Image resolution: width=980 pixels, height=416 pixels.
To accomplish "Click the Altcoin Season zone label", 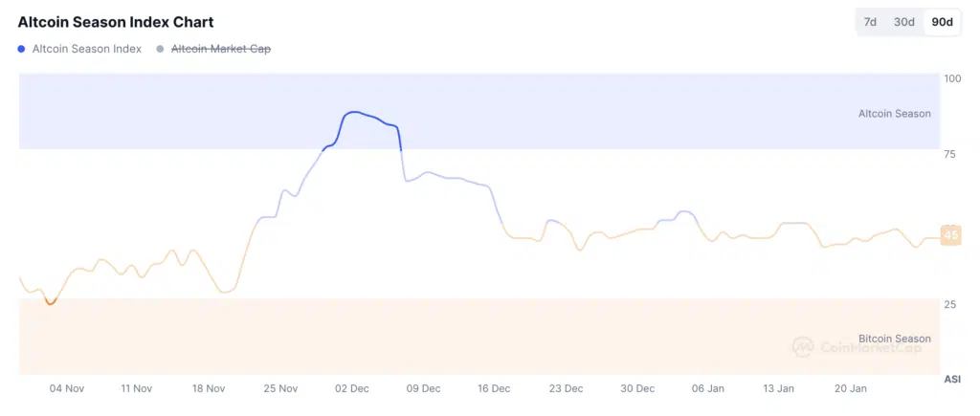I will click(x=894, y=114).
